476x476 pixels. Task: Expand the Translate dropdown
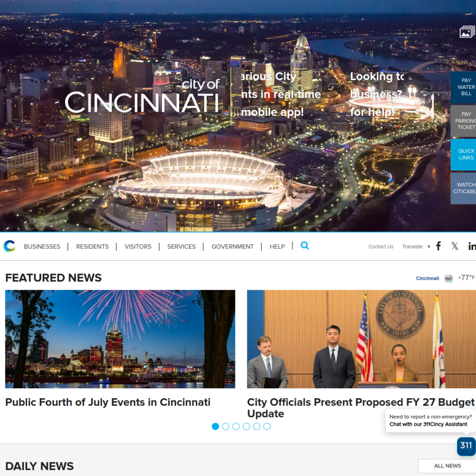click(416, 246)
